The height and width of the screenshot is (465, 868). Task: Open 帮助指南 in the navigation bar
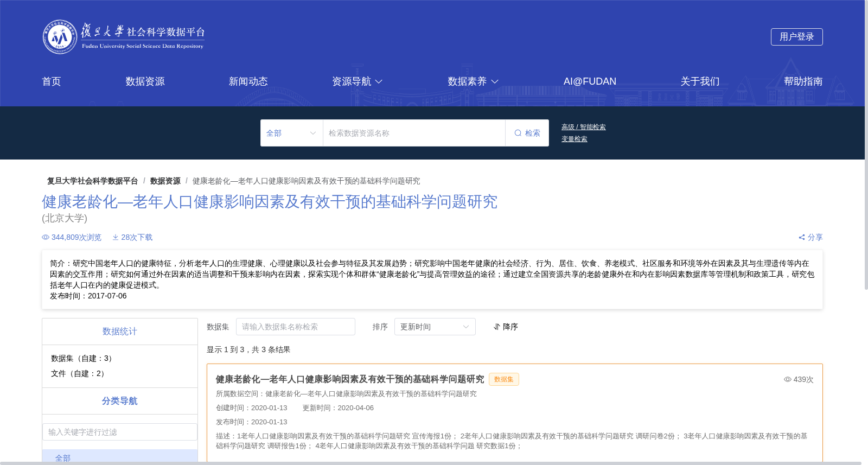pyautogui.click(x=803, y=81)
